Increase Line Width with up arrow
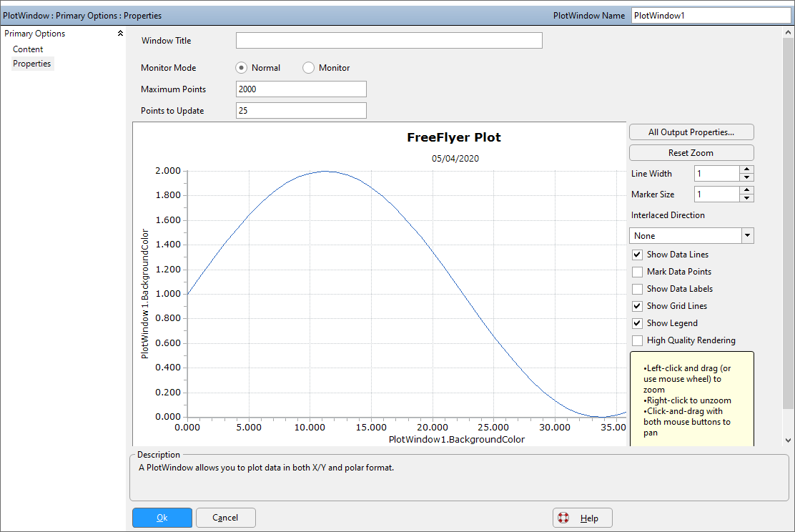Image resolution: width=795 pixels, height=532 pixels. [747, 169]
